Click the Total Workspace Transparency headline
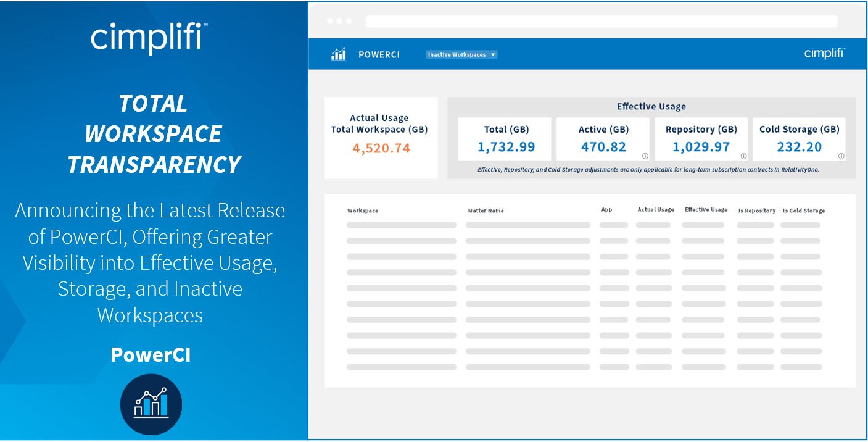This screenshot has width=868, height=442. tap(154, 134)
